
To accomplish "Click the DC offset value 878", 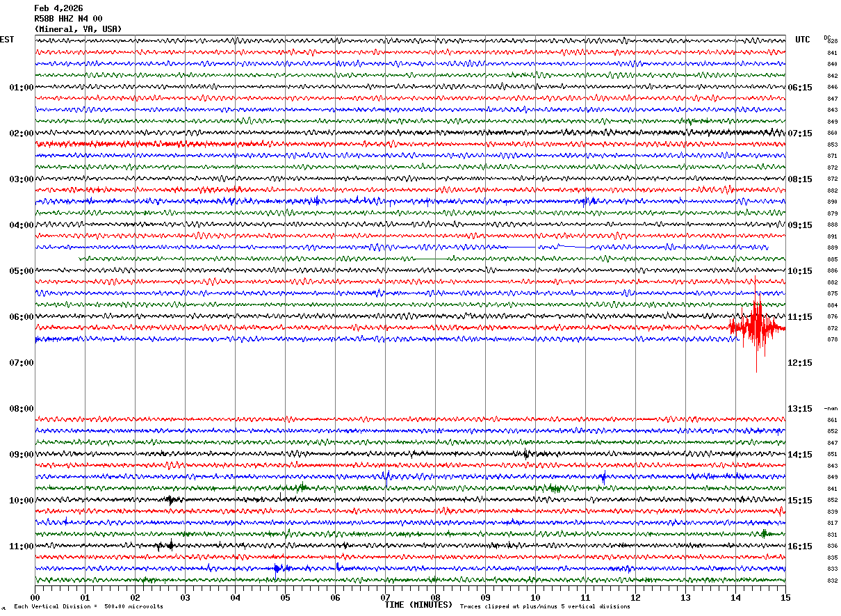I will [833, 340].
